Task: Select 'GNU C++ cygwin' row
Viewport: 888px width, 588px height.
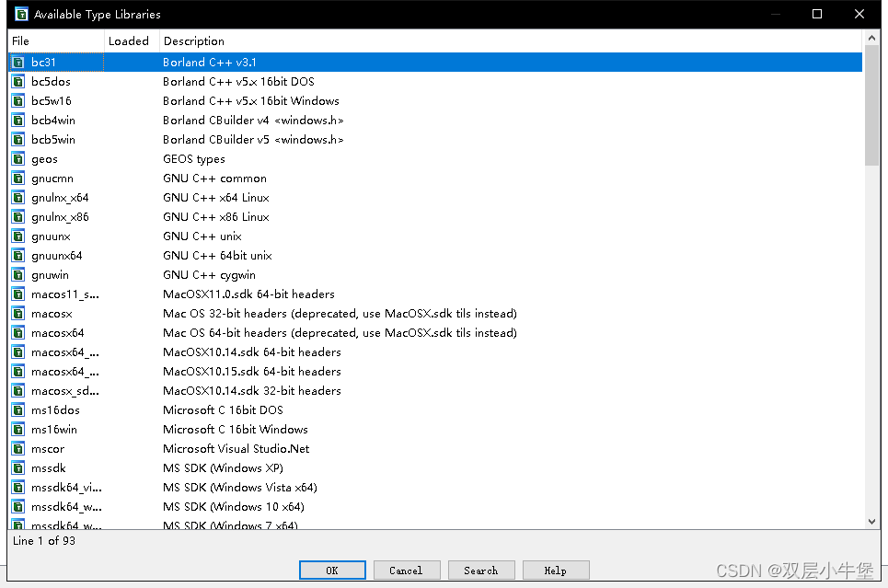Action: point(435,275)
